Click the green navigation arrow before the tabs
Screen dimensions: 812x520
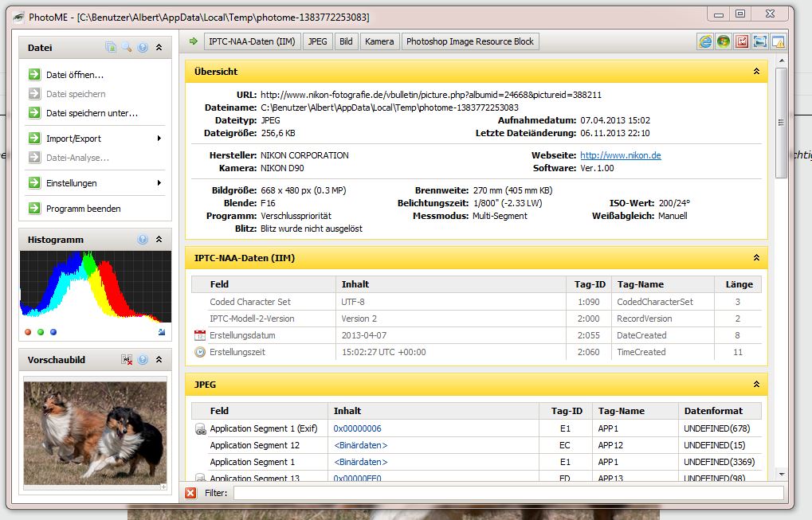click(193, 41)
